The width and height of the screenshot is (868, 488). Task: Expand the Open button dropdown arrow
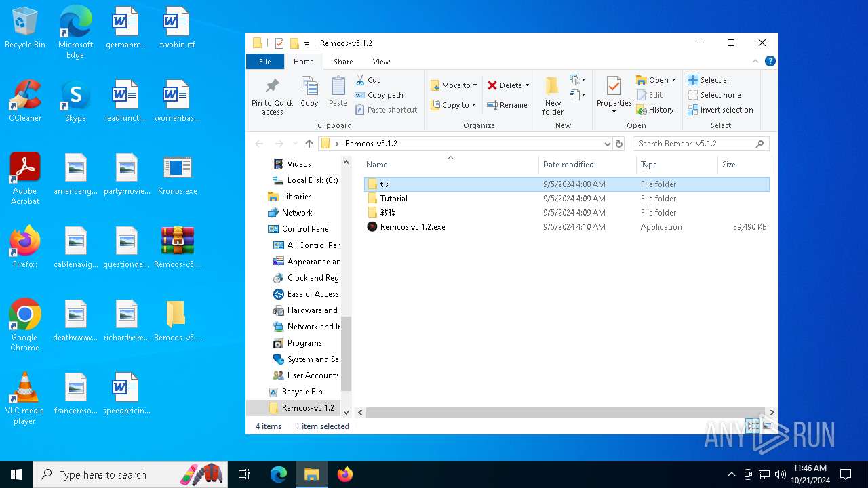coord(673,80)
